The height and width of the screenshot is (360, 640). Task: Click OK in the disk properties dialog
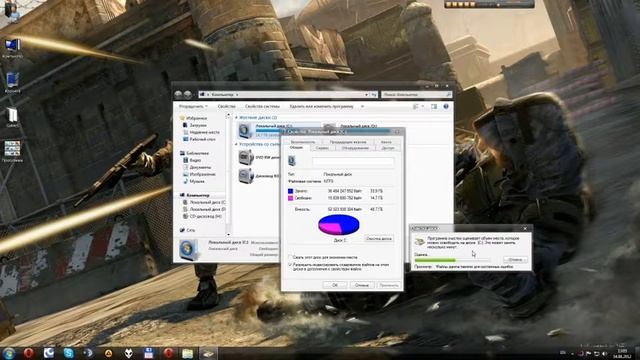[335, 285]
